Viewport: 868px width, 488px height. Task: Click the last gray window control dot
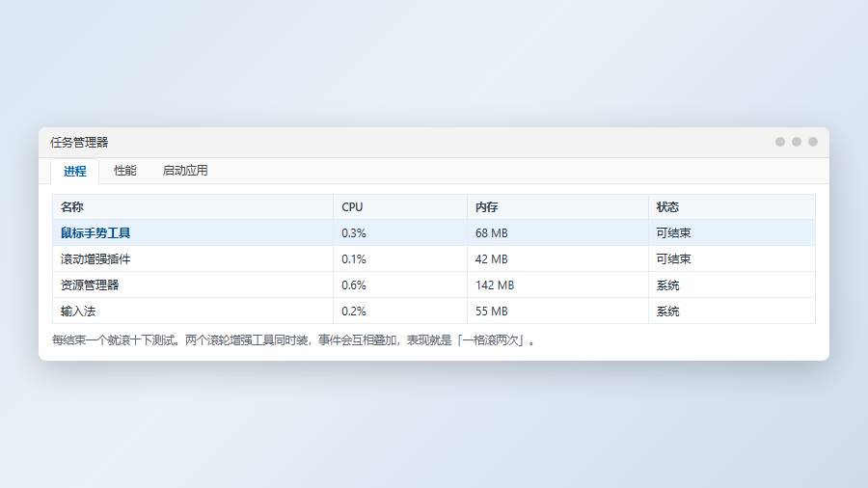pyautogui.click(x=813, y=142)
